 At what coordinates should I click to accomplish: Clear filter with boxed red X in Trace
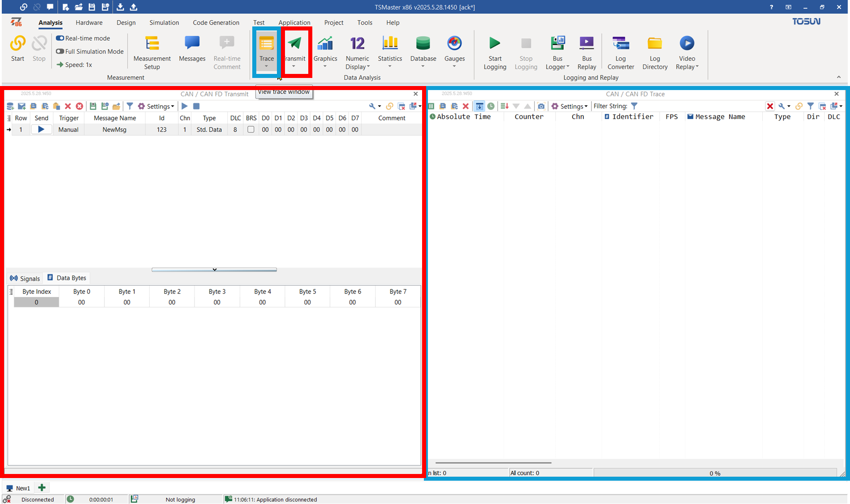coord(770,106)
